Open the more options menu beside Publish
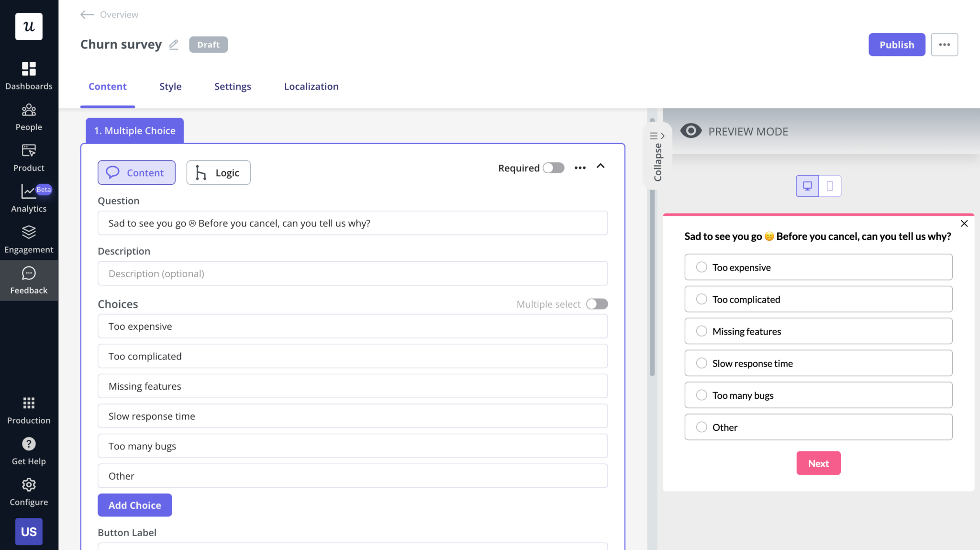The image size is (980, 550). click(944, 44)
